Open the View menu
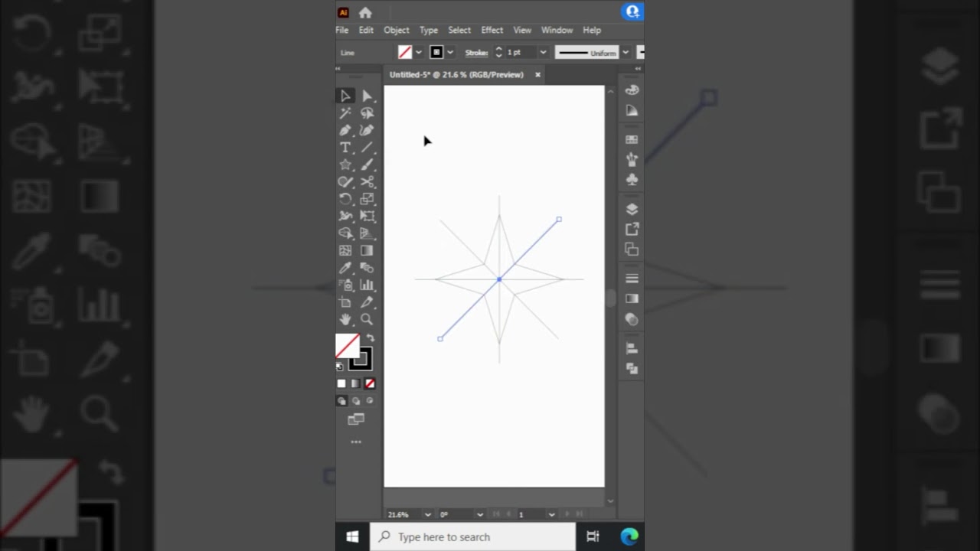This screenshot has height=551, width=980. (x=522, y=30)
